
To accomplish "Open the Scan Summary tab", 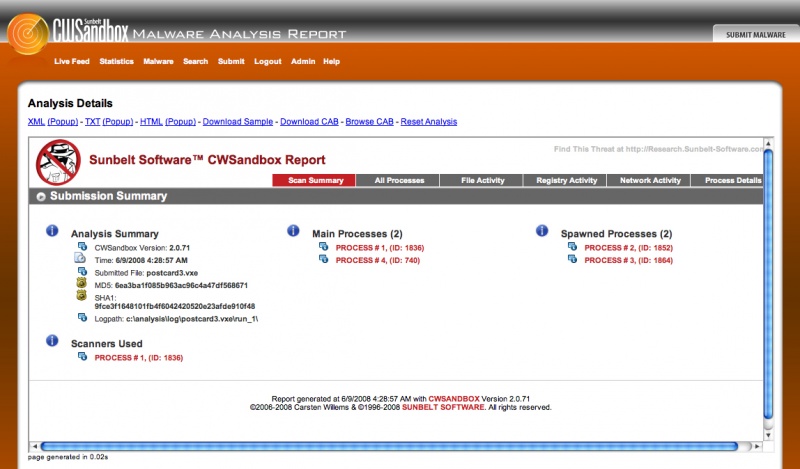I will (x=314, y=180).
